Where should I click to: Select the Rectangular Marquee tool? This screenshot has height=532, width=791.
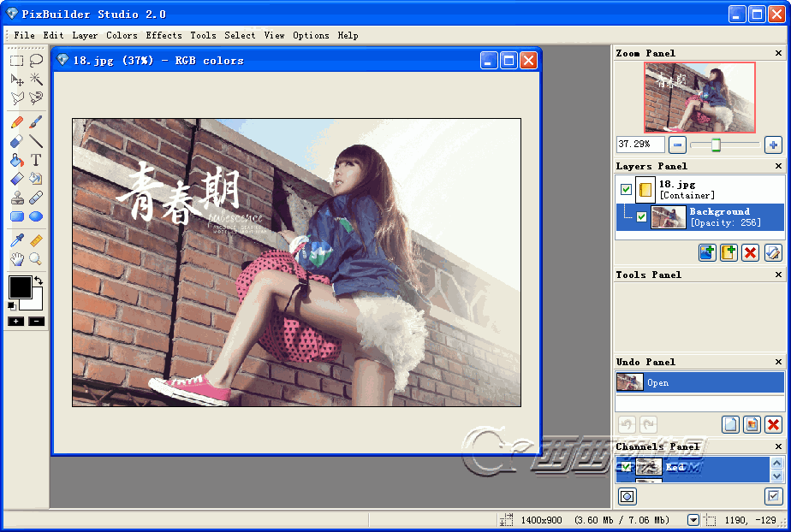[x=16, y=61]
